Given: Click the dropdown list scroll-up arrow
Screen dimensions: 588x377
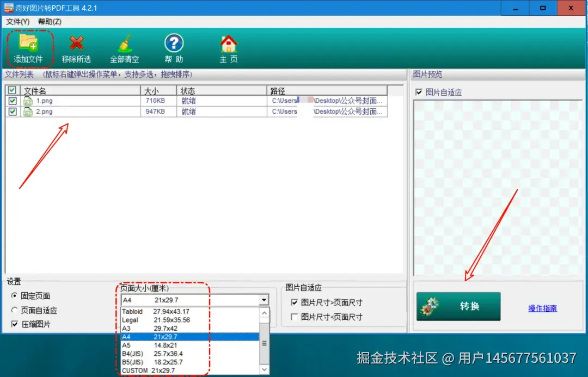Looking at the screenshot, I should [x=265, y=313].
